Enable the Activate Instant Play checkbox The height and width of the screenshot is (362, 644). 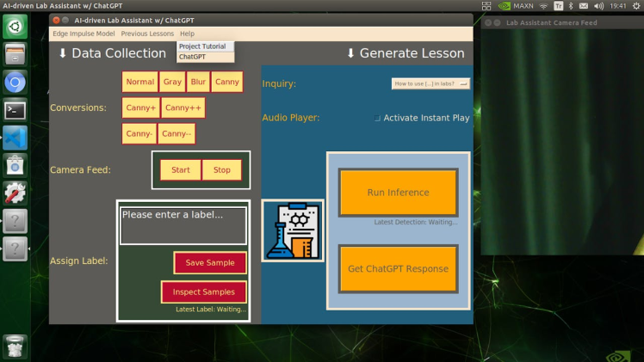click(x=378, y=118)
